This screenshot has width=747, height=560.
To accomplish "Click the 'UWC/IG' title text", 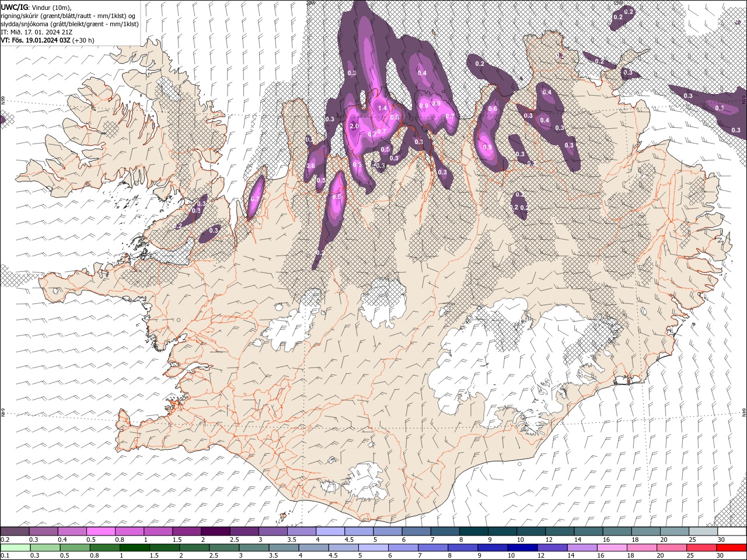I will (14, 7).
